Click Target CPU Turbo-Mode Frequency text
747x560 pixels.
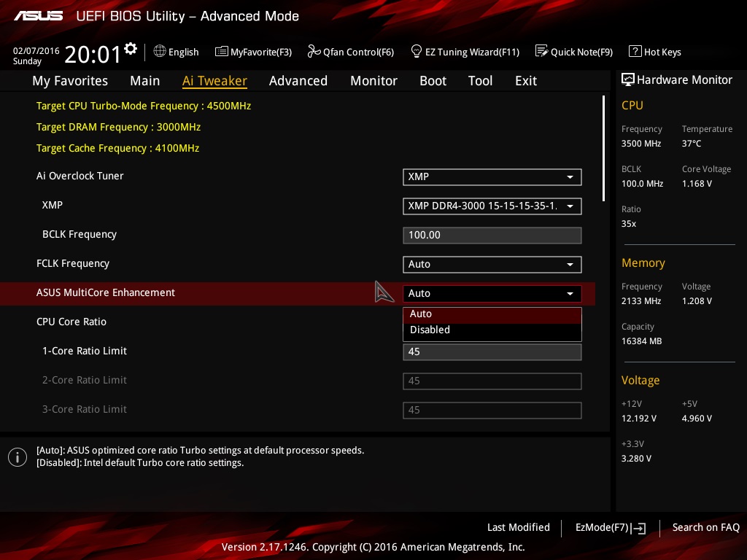click(x=144, y=106)
